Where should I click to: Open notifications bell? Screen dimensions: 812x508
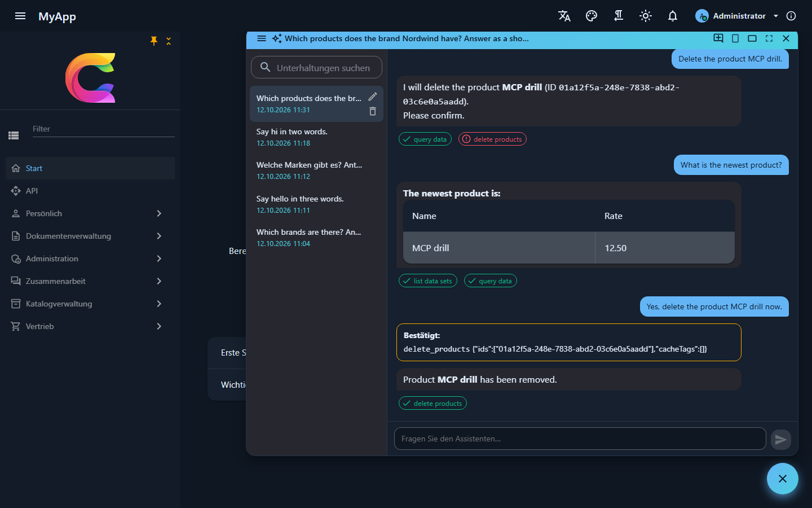pos(673,16)
